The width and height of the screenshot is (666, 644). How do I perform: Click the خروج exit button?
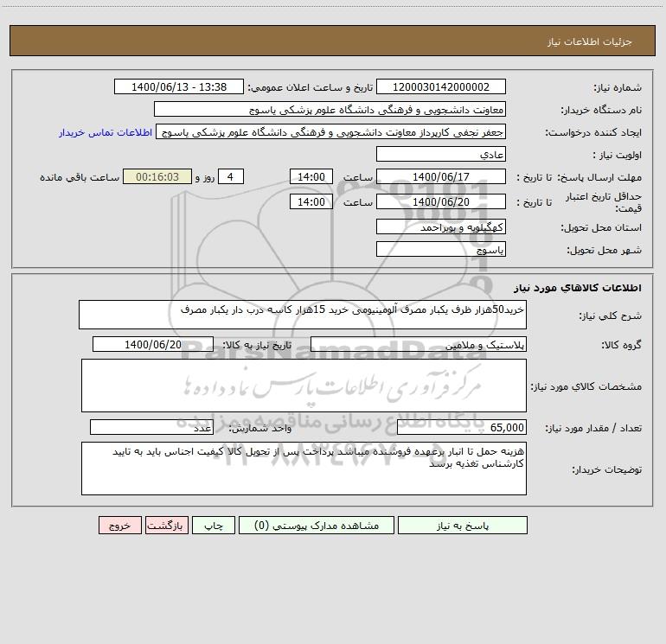coord(119,526)
